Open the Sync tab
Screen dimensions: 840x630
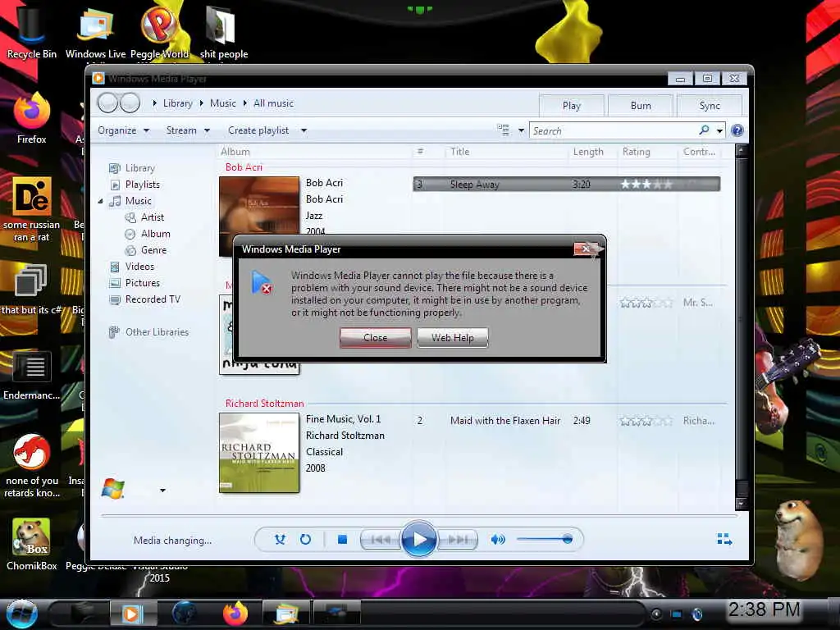tap(710, 106)
